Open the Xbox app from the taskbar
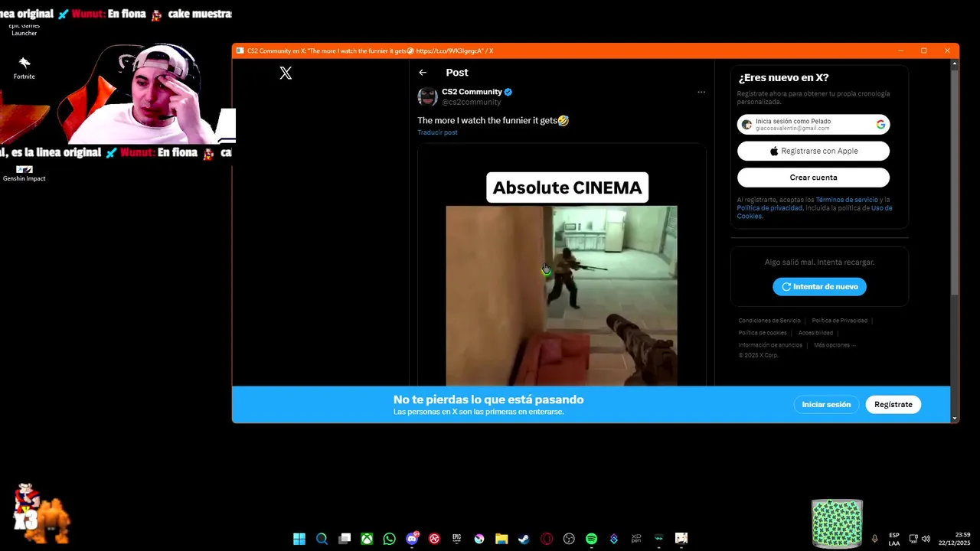This screenshot has width=980, height=551. tap(367, 539)
